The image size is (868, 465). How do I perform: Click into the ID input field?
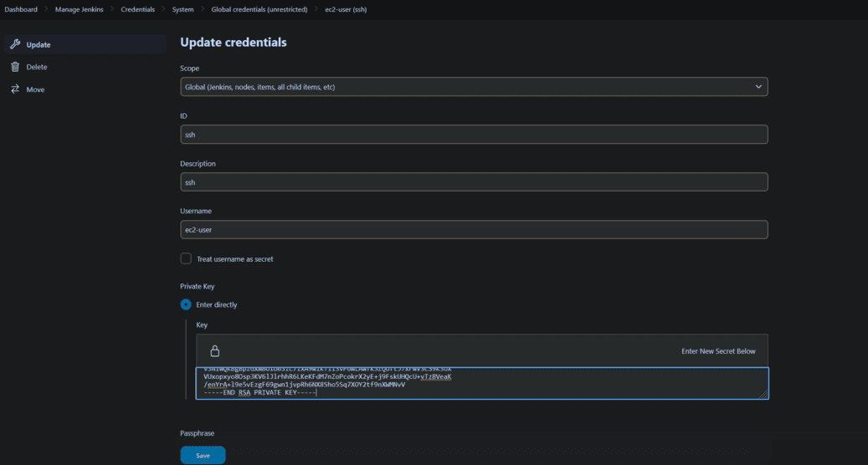point(473,135)
